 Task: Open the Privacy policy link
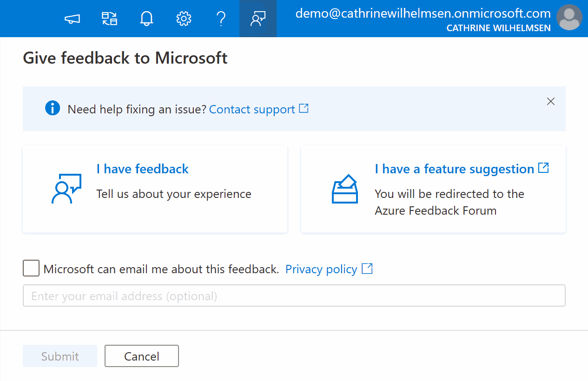click(x=321, y=269)
